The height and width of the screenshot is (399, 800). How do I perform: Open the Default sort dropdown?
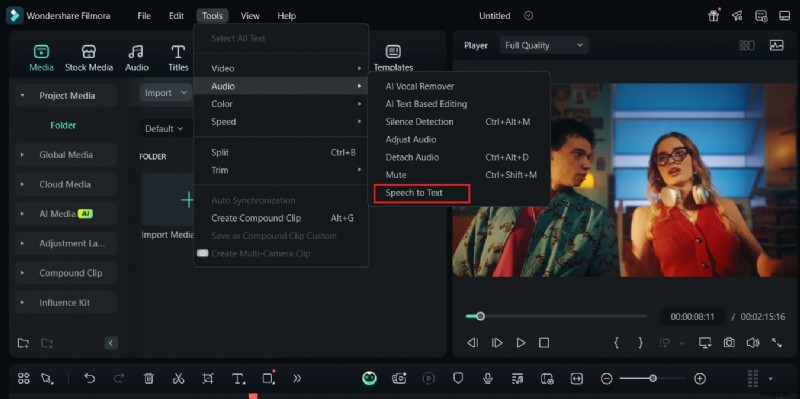point(164,129)
